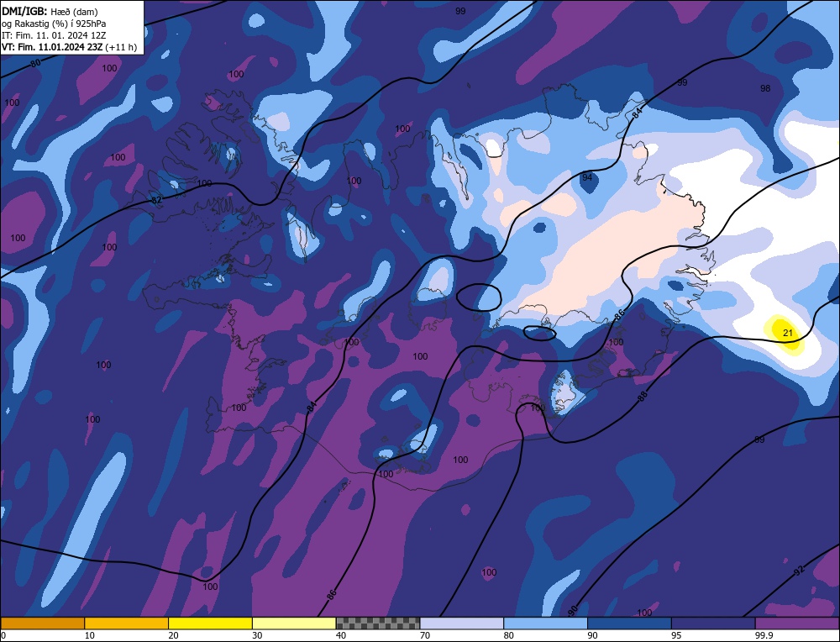Viewport: 840px width, 642px height.
Task: Click the '94' humidity value label
Action: pyautogui.click(x=587, y=177)
